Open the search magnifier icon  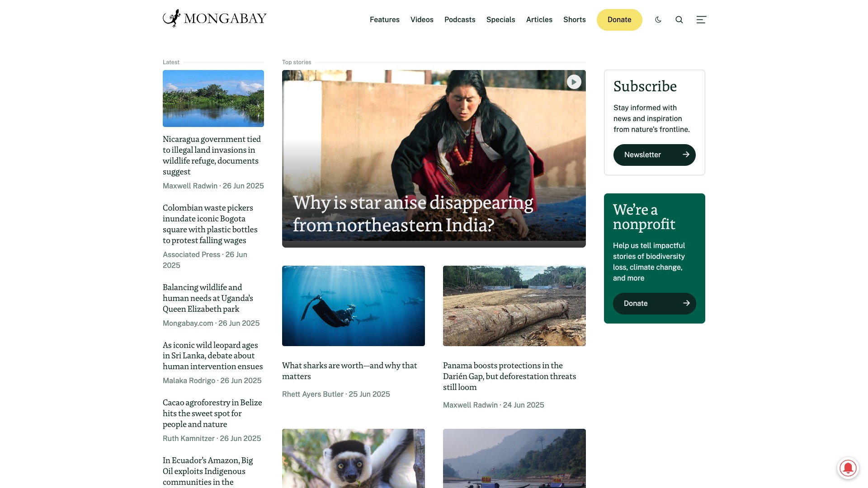tap(679, 19)
